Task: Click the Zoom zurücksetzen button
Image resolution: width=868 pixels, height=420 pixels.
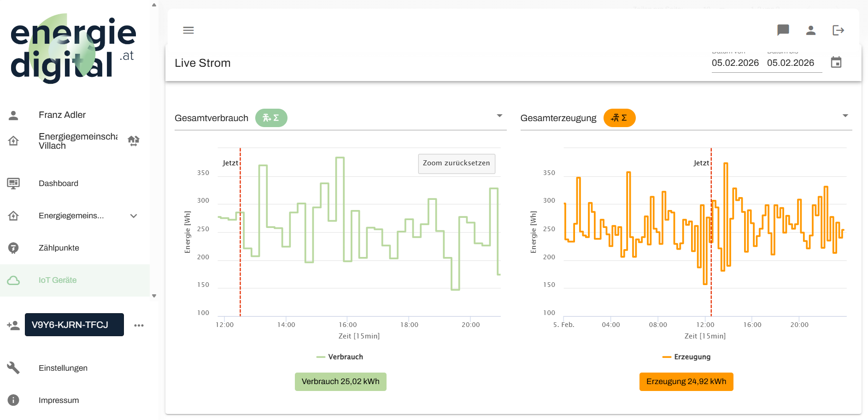Action: [x=456, y=163]
